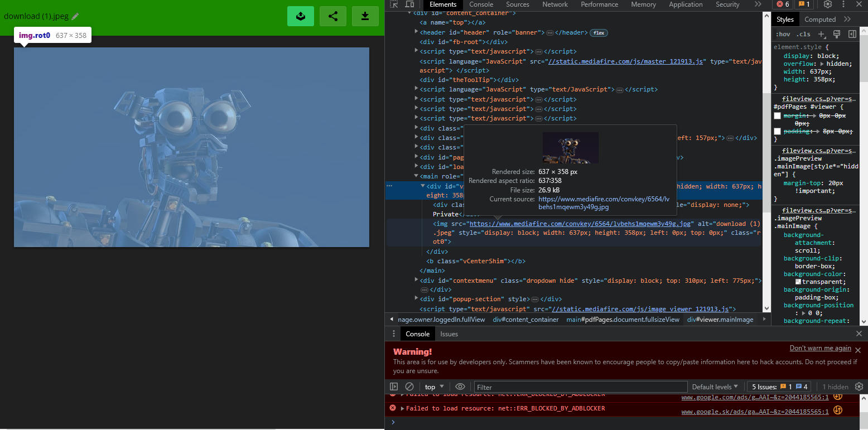Open console settings gear icon

point(859,386)
